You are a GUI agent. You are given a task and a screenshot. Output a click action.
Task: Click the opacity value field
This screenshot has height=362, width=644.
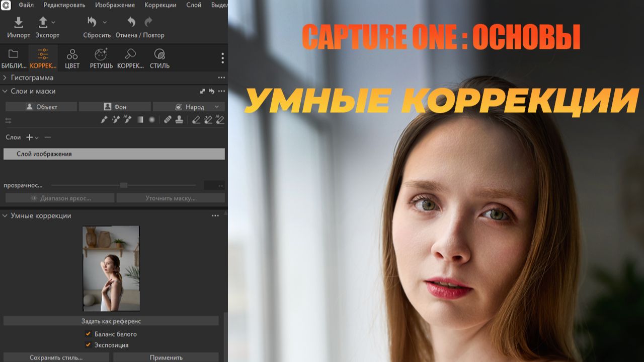coord(214,185)
